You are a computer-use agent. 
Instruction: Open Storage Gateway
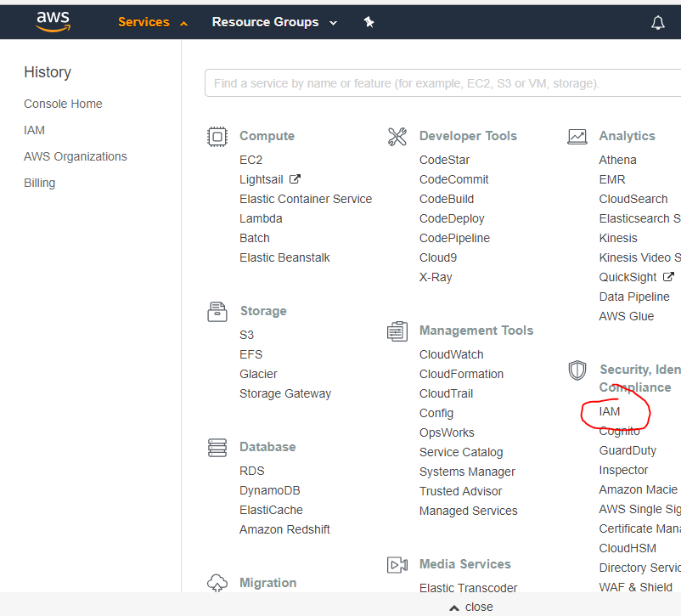click(285, 394)
